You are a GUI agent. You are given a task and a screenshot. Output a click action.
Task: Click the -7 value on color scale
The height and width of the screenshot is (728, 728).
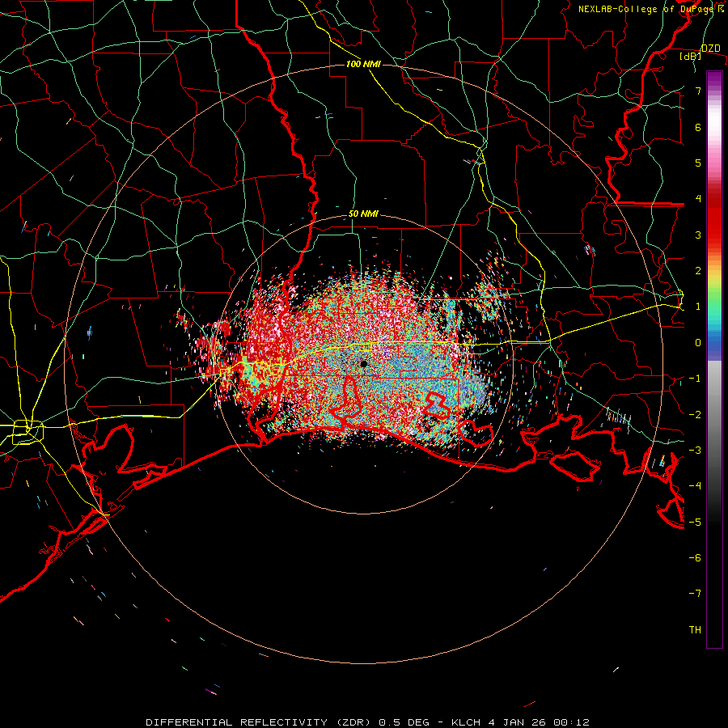coord(695,594)
